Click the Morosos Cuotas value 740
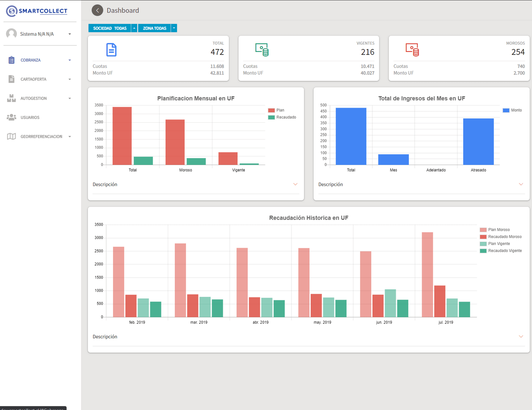This screenshot has height=410, width=532. [x=521, y=66]
